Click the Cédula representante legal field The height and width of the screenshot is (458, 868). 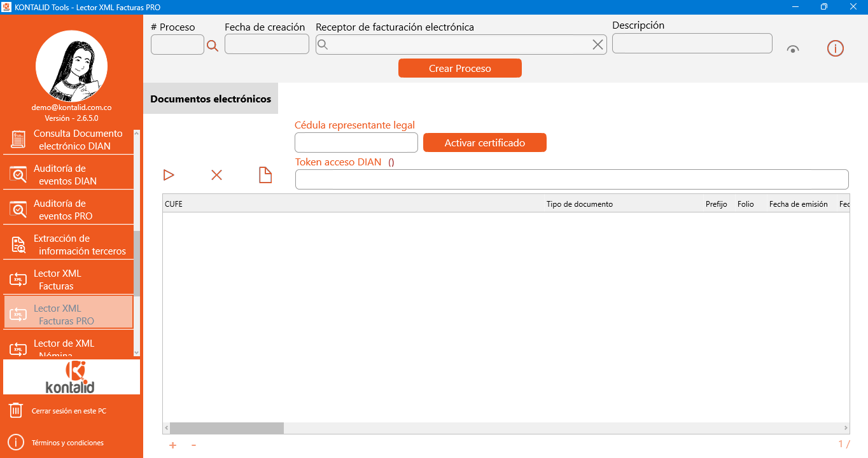coord(356,142)
